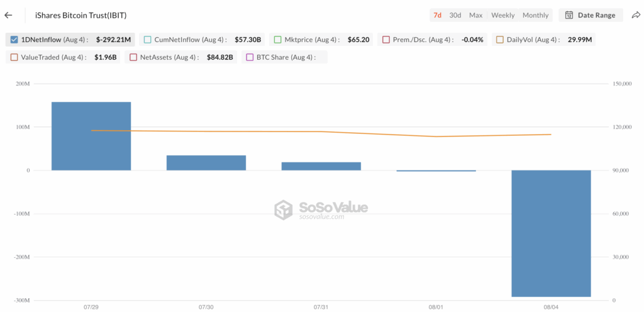Select the 7d time range
Viewport: 644px width, 312px height.
438,15
